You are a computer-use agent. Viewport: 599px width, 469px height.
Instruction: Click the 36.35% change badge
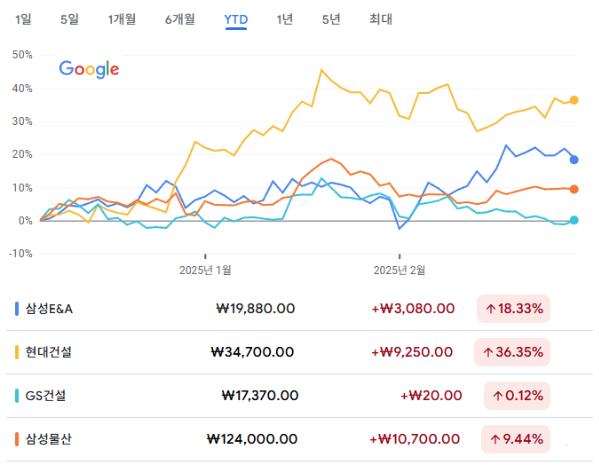512,352
